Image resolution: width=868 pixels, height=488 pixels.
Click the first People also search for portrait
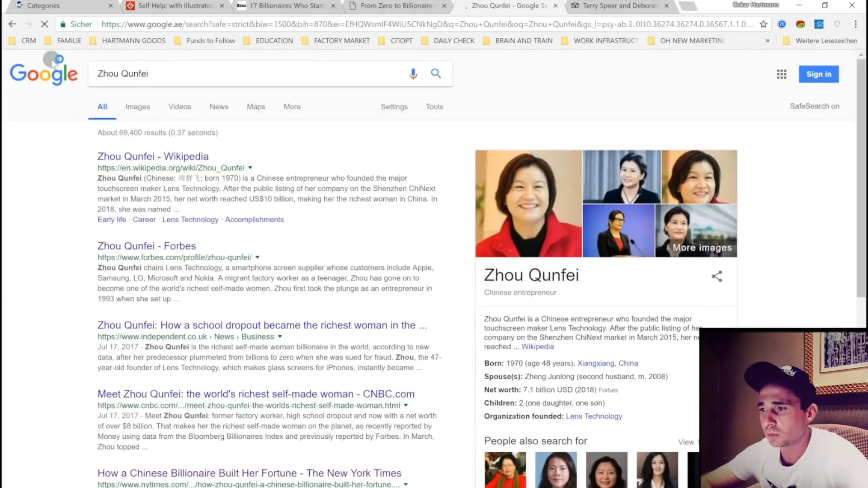pos(505,470)
